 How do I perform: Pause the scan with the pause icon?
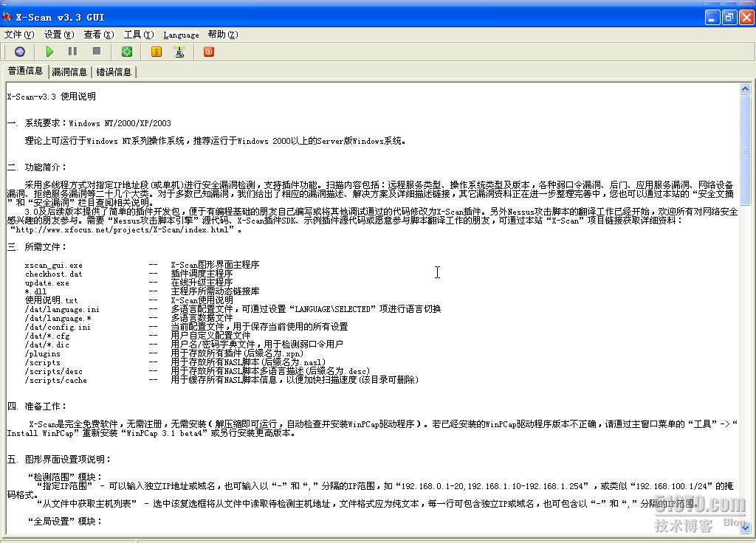coord(73,51)
